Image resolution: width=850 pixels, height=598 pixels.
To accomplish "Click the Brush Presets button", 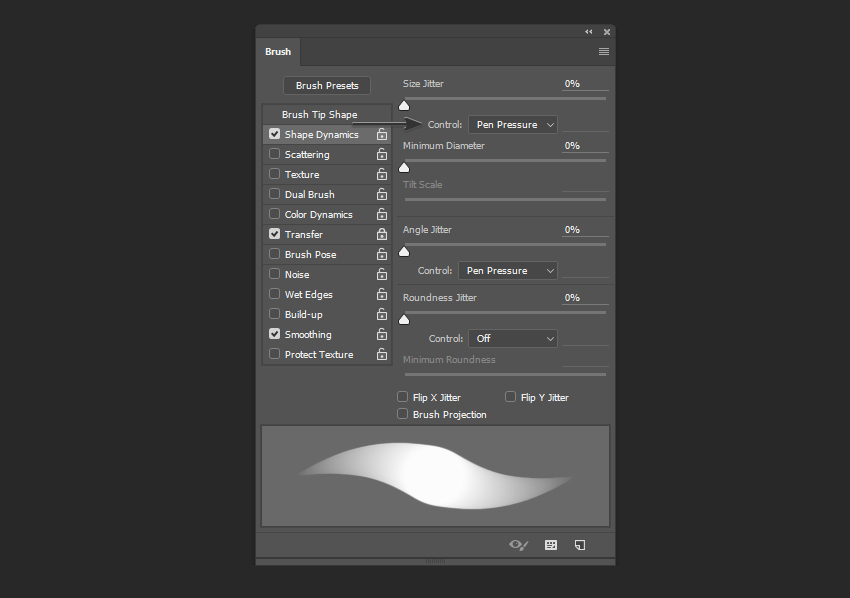I will pyautogui.click(x=327, y=86).
